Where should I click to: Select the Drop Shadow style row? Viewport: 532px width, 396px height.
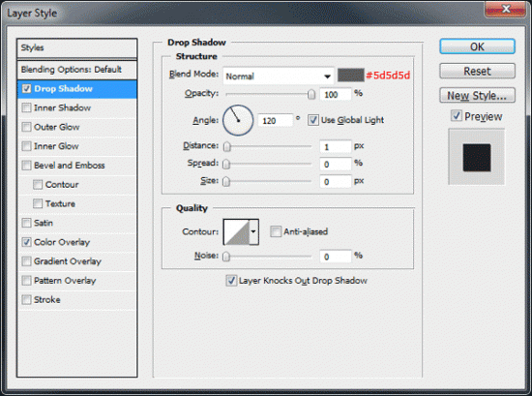77,89
